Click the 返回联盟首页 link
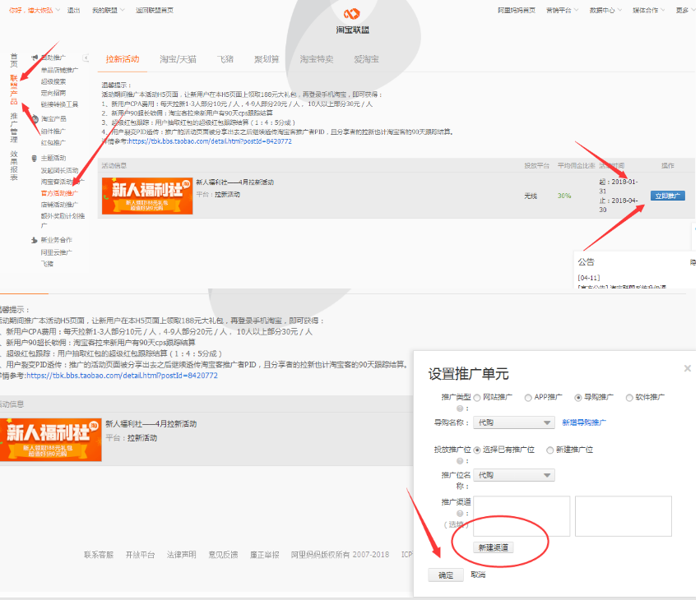This screenshot has height=600, width=700. [155, 10]
